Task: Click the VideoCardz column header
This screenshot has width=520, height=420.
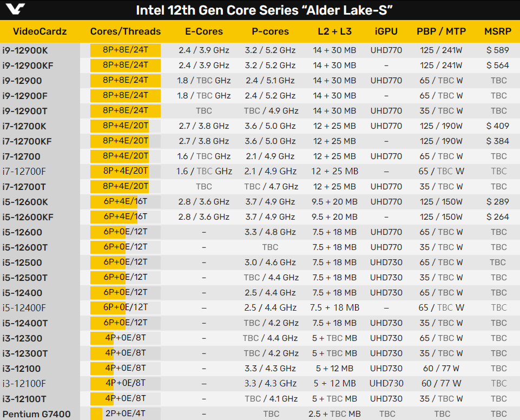Action: (x=40, y=31)
